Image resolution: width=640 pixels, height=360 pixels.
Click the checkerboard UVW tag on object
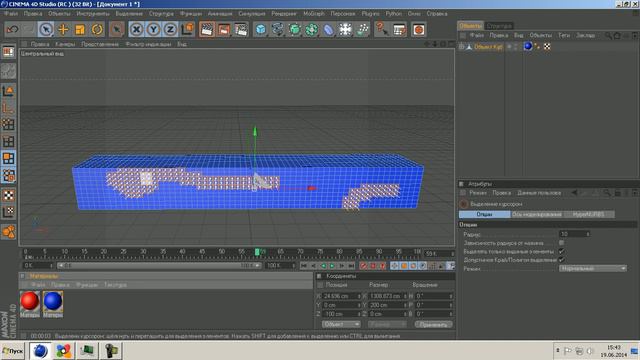547,47
